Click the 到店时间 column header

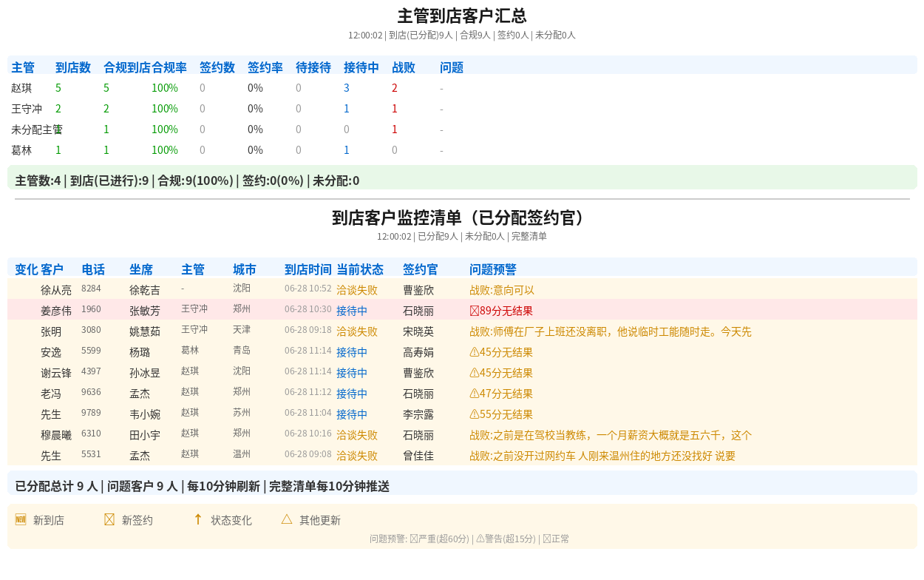[x=308, y=269]
